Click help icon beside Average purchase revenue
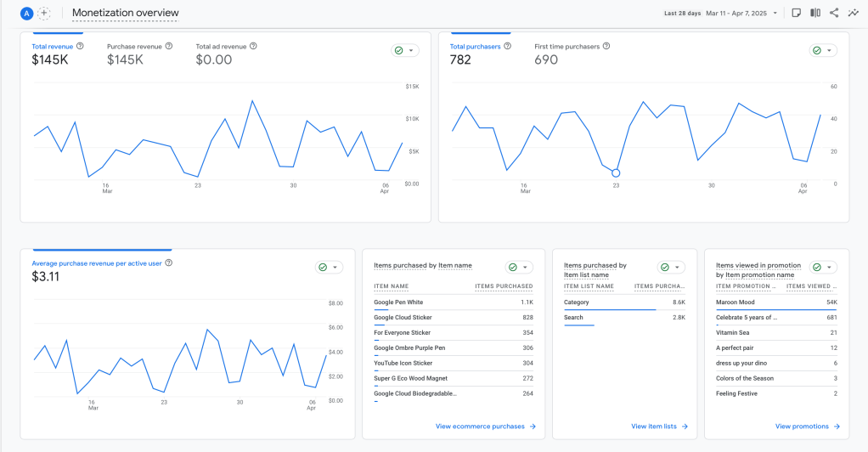Screen dimensions: 868x452 coord(169,263)
